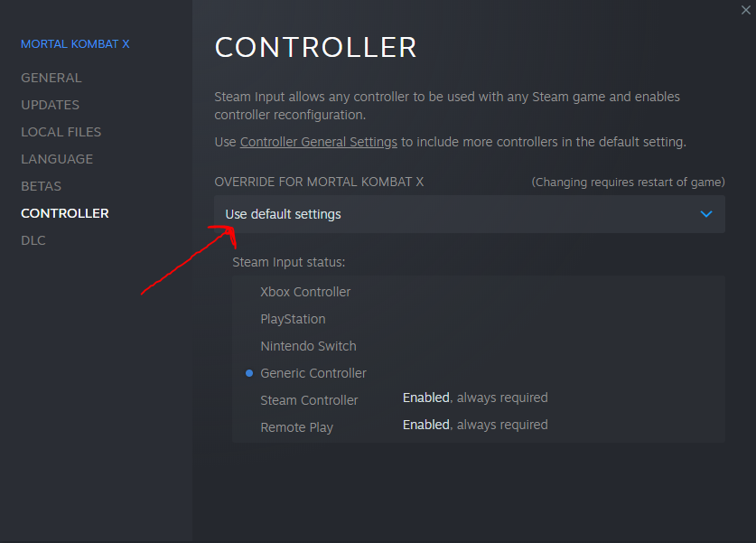The image size is (756, 543).
Task: Switch to the Updates section
Action: coord(51,105)
